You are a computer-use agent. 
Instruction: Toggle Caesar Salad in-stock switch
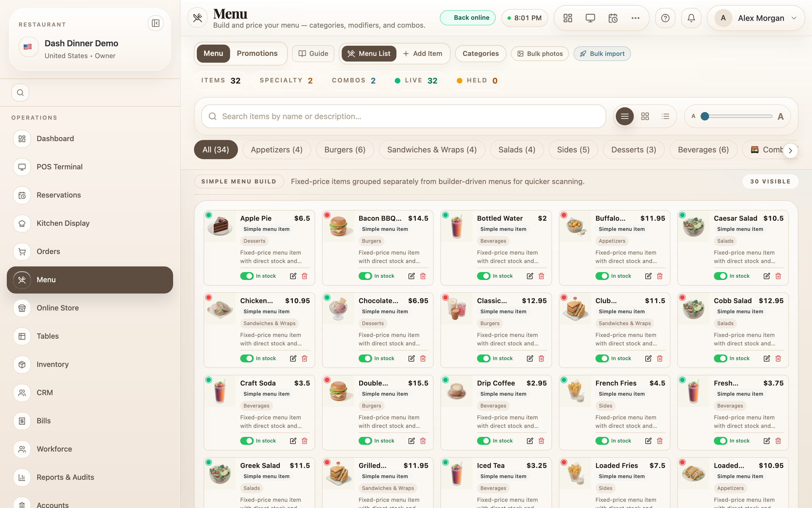click(x=721, y=276)
